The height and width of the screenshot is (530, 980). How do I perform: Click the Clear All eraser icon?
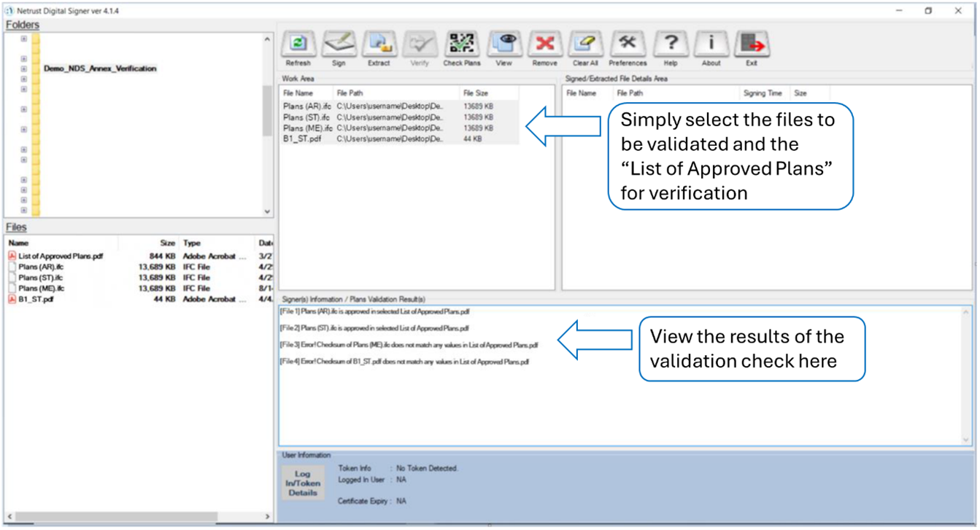click(x=585, y=45)
